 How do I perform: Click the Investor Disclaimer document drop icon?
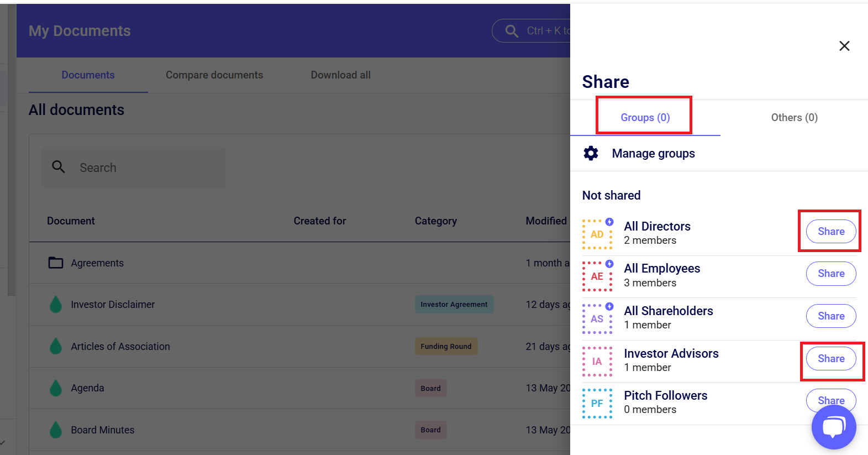tap(56, 305)
